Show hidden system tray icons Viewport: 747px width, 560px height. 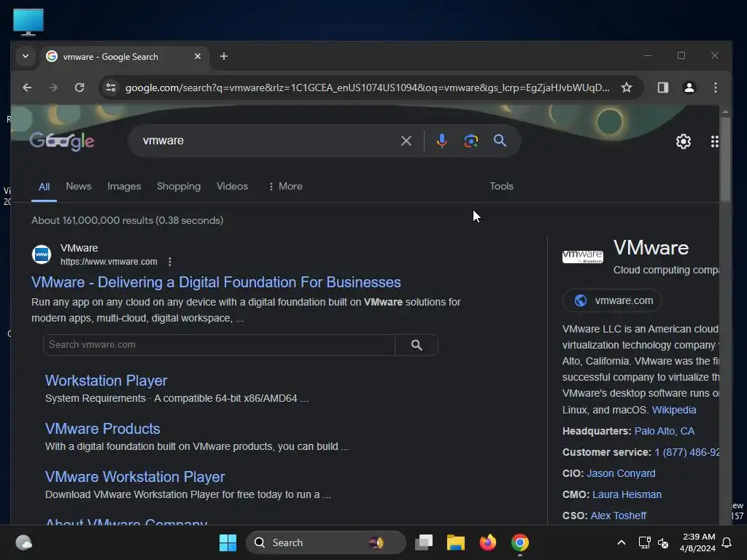tap(622, 542)
